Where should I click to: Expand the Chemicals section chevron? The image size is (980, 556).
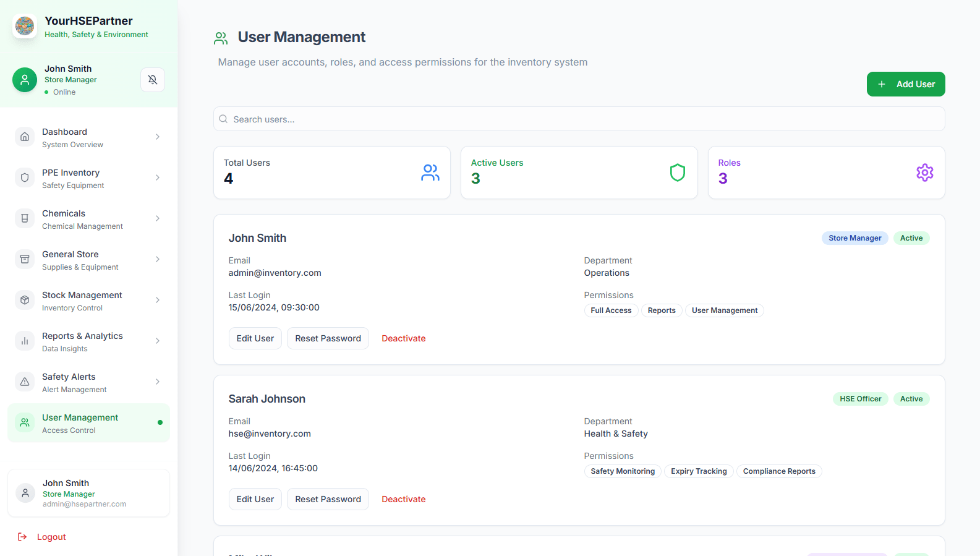point(158,219)
